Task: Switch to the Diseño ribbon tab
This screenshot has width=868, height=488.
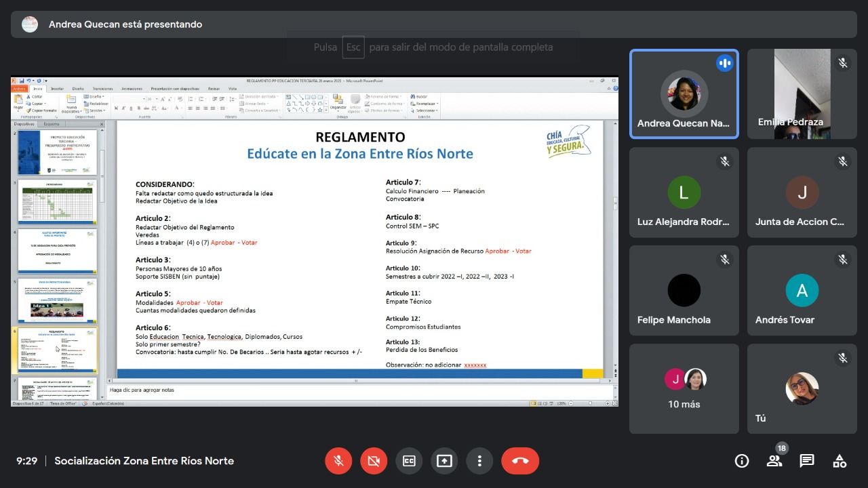Action: tap(78, 89)
